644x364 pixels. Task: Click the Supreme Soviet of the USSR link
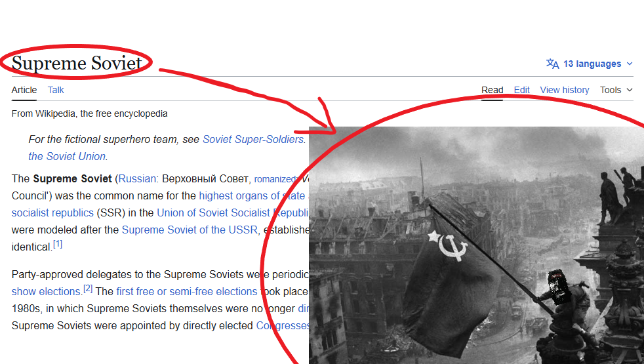(x=190, y=230)
